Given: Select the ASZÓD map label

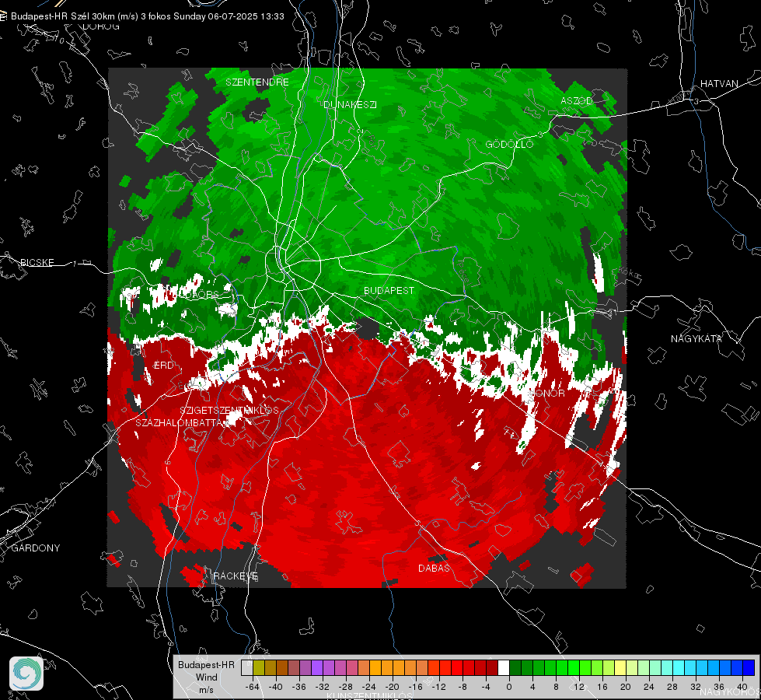Looking at the screenshot, I should click(577, 100).
